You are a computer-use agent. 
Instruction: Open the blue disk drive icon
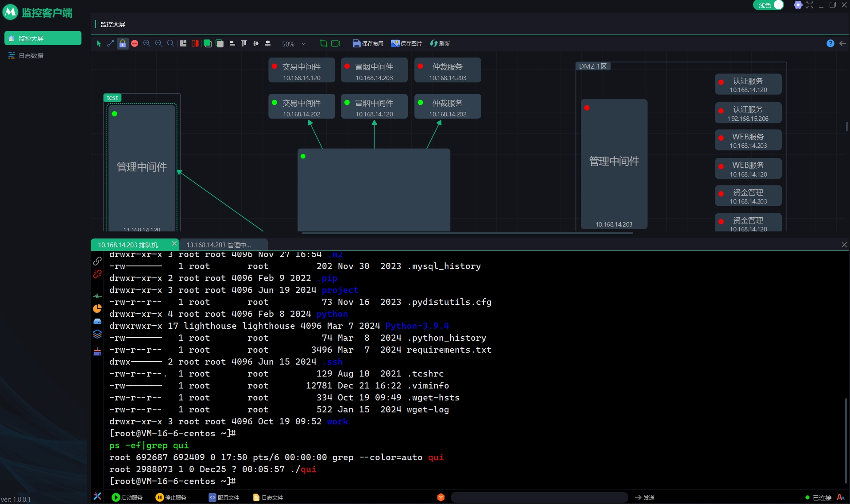click(97, 321)
